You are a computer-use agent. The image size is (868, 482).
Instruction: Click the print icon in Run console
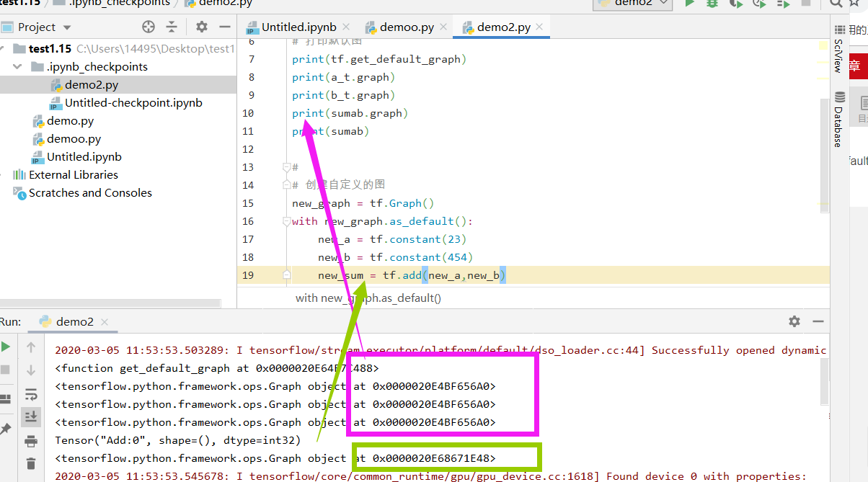(x=31, y=441)
